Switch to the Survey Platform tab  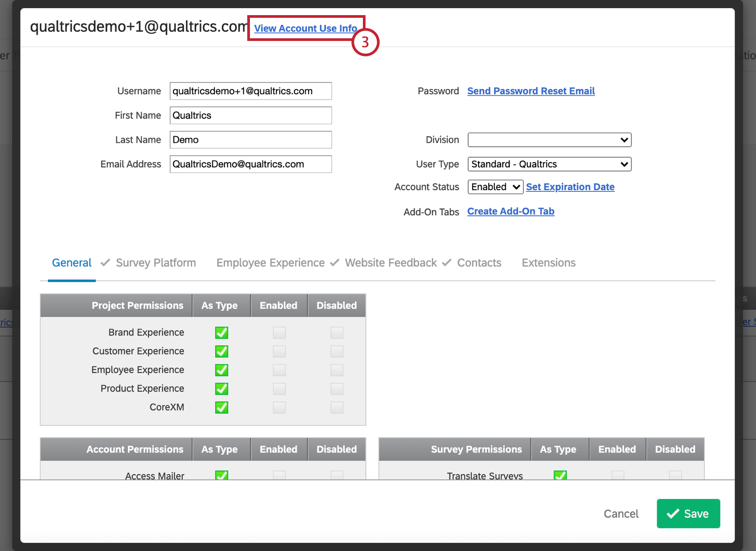[x=156, y=263]
